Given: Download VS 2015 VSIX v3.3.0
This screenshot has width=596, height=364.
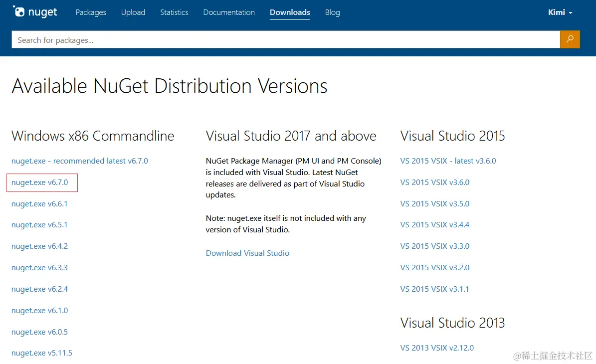Looking at the screenshot, I should [x=435, y=246].
